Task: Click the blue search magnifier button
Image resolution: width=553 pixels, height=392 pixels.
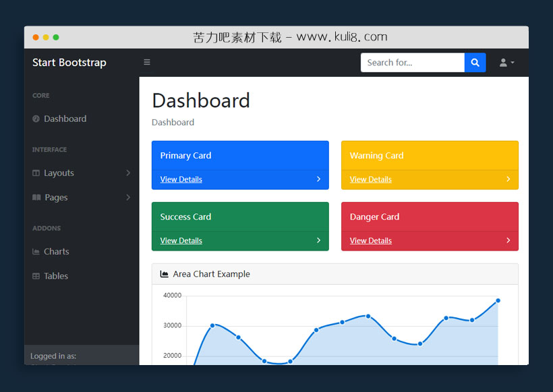Action: coord(475,63)
